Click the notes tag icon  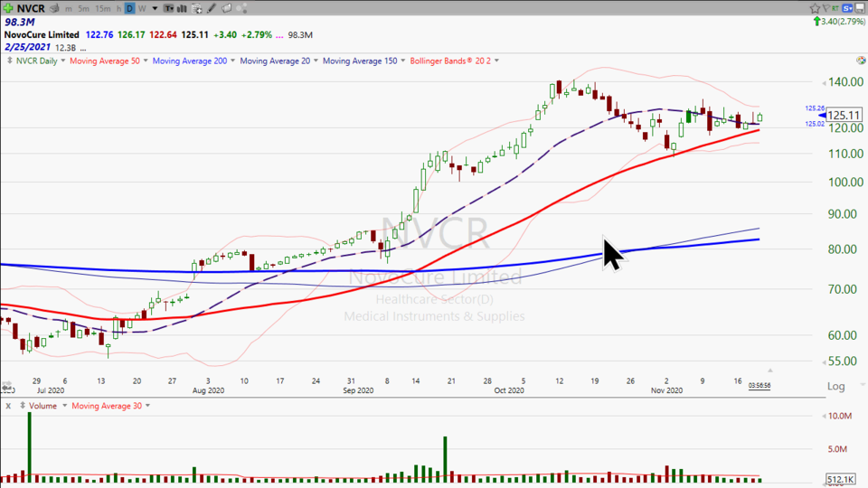226,8
